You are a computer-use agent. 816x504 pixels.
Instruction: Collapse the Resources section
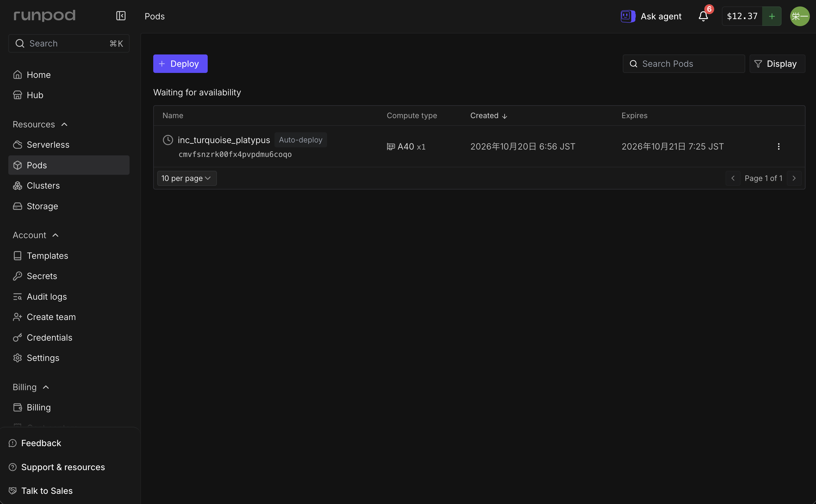click(x=40, y=124)
